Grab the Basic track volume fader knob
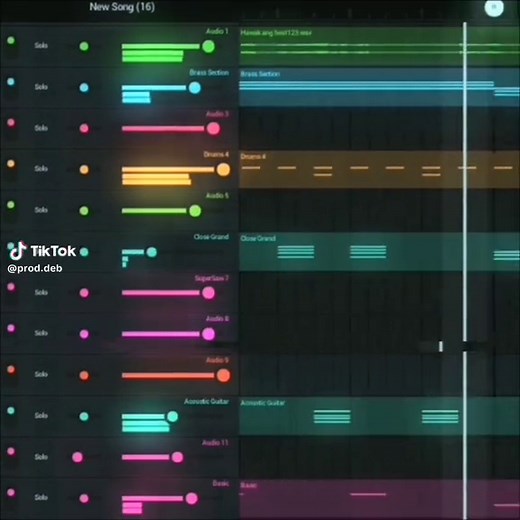520x520 pixels. pos(192,499)
